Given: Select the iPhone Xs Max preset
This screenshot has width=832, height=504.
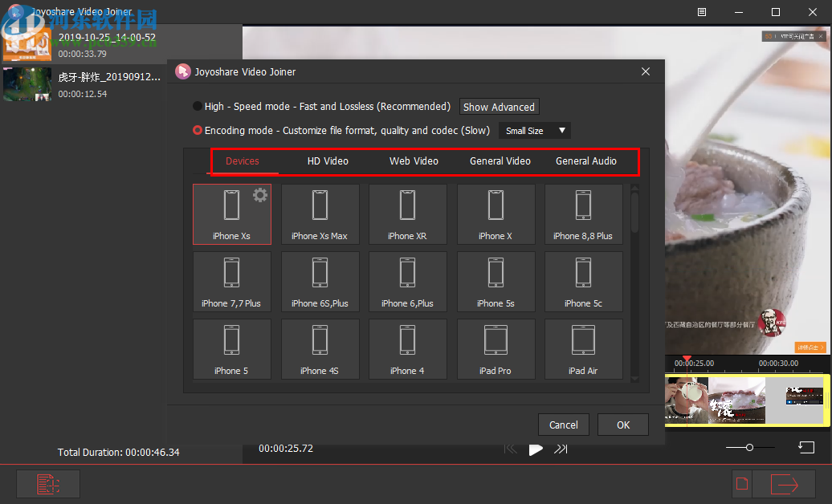Looking at the screenshot, I should click(x=320, y=213).
